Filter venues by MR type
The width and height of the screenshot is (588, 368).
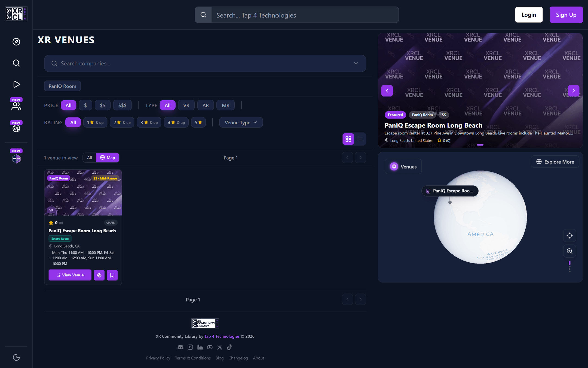(x=226, y=105)
